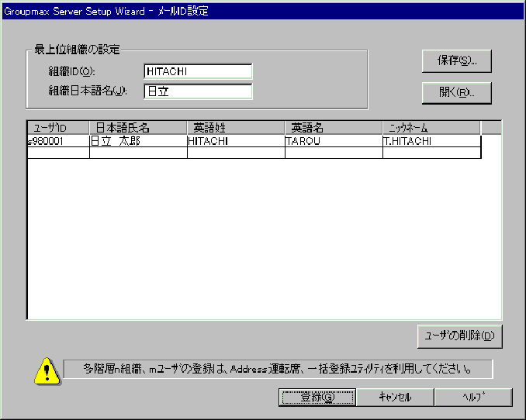Viewport: 526px width, 420px height.
Task: Focus the 組織日本語名 field containing 日立
Action: (198, 91)
